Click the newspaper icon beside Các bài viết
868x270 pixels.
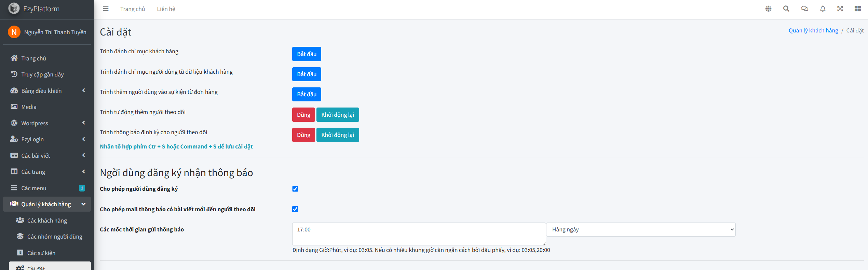(14, 155)
